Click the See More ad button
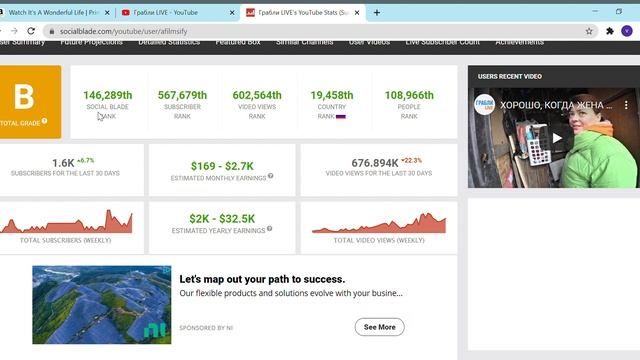This screenshot has height=360, width=640. (380, 327)
